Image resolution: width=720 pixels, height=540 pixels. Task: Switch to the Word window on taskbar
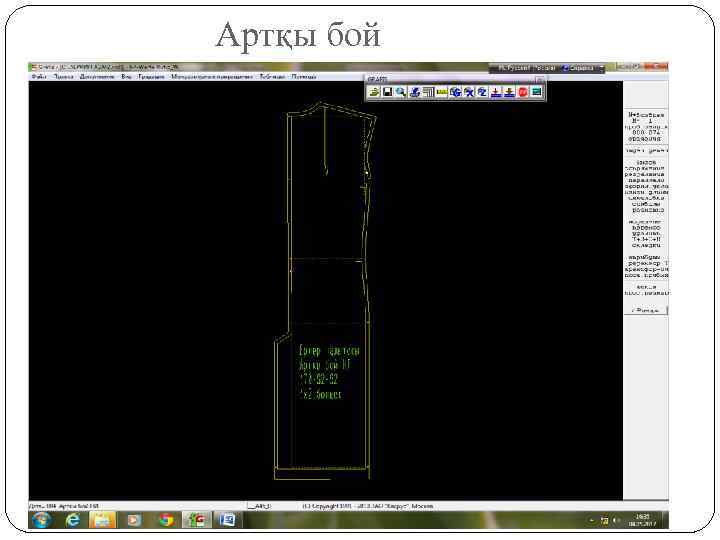tap(227, 520)
